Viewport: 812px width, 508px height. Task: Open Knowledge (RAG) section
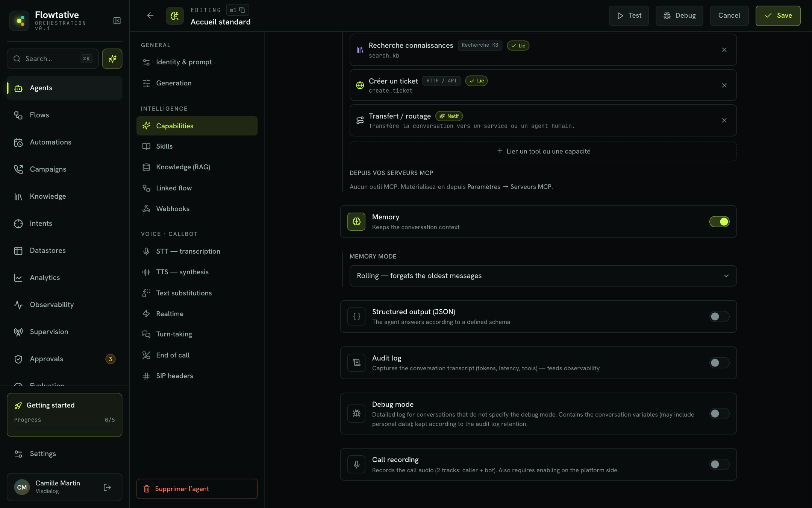pos(197,167)
